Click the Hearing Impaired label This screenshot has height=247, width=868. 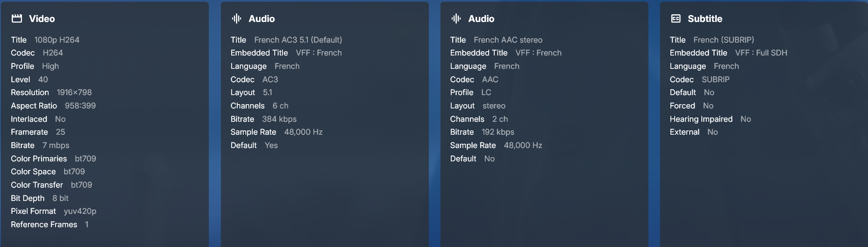click(x=701, y=119)
